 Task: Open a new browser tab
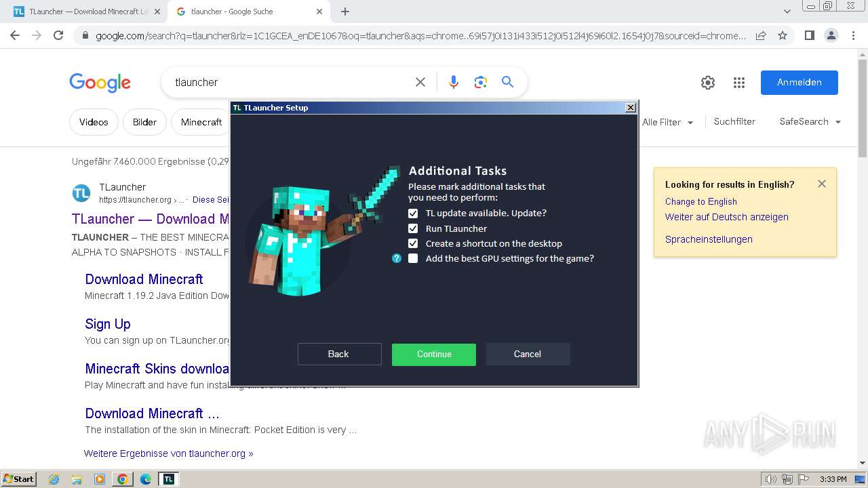click(x=345, y=12)
